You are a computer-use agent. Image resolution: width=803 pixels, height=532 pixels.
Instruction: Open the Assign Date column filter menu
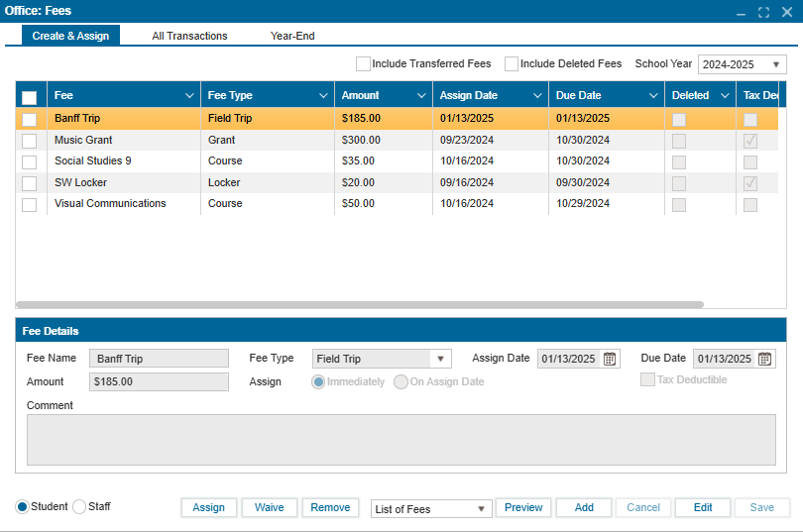click(x=536, y=96)
